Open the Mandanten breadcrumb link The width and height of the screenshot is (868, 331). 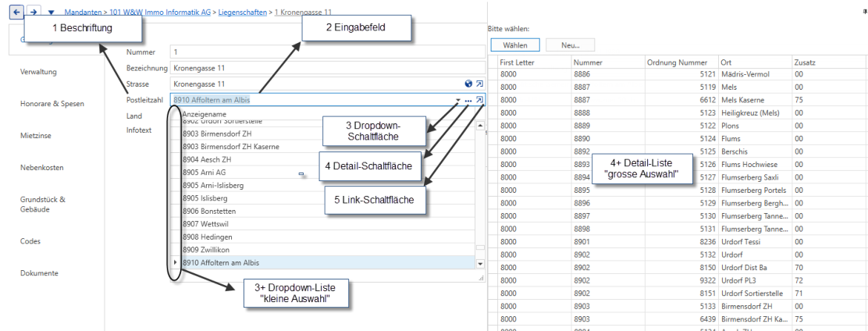point(83,12)
